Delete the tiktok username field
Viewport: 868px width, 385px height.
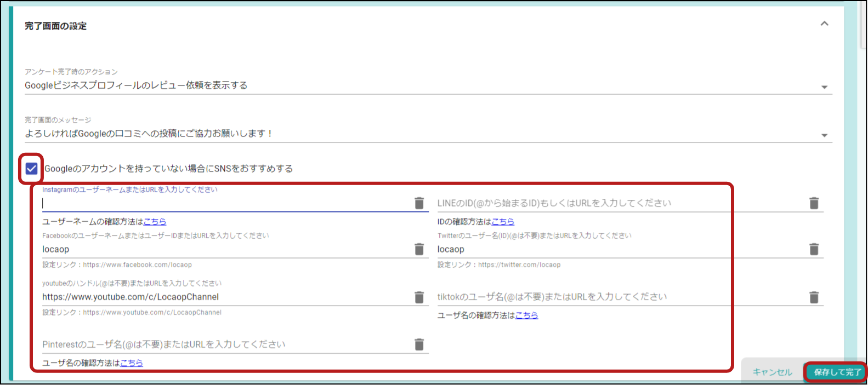814,297
